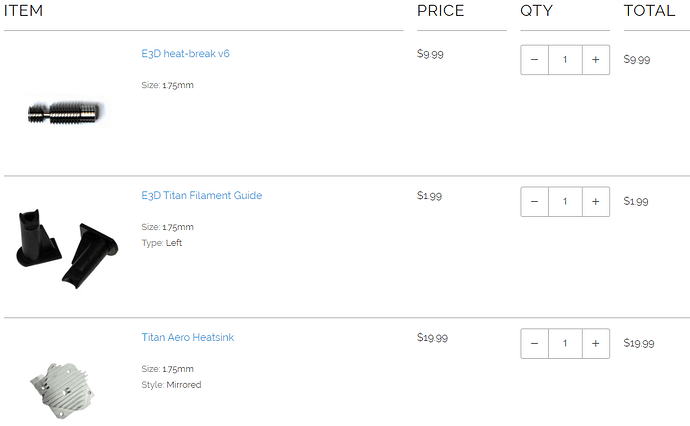The height and width of the screenshot is (426, 690).
Task: Increase quantity of E3D Titan Filament Guide
Action: click(x=596, y=202)
